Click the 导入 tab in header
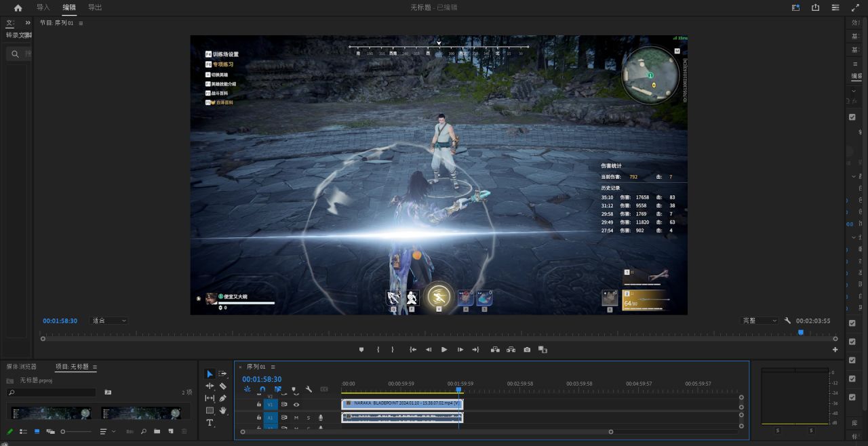 point(43,7)
